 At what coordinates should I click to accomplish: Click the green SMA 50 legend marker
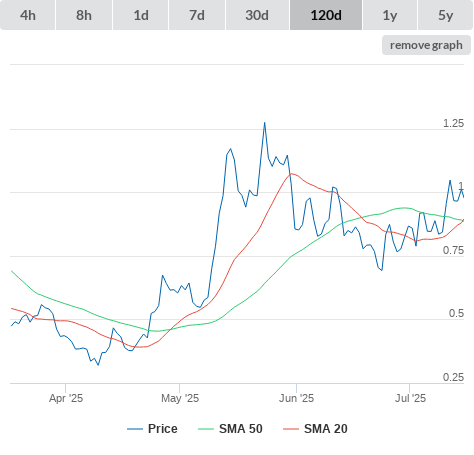(x=206, y=429)
